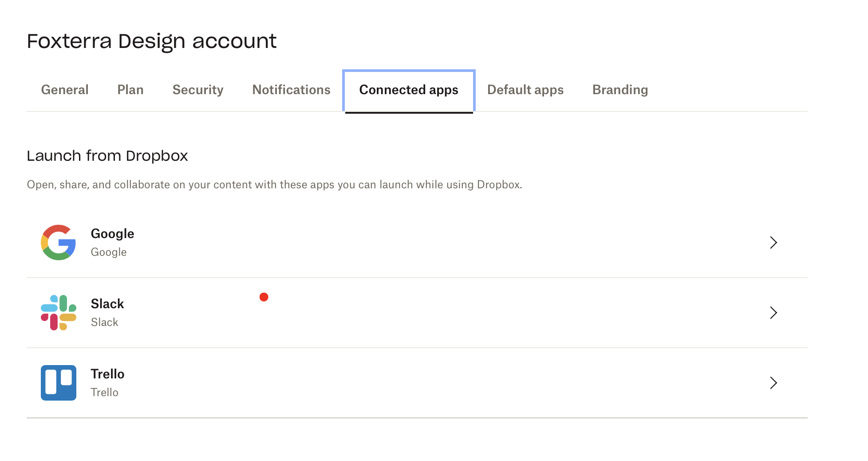Go to the Security tab
Screen dimensions: 868x461
pyautogui.click(x=198, y=90)
